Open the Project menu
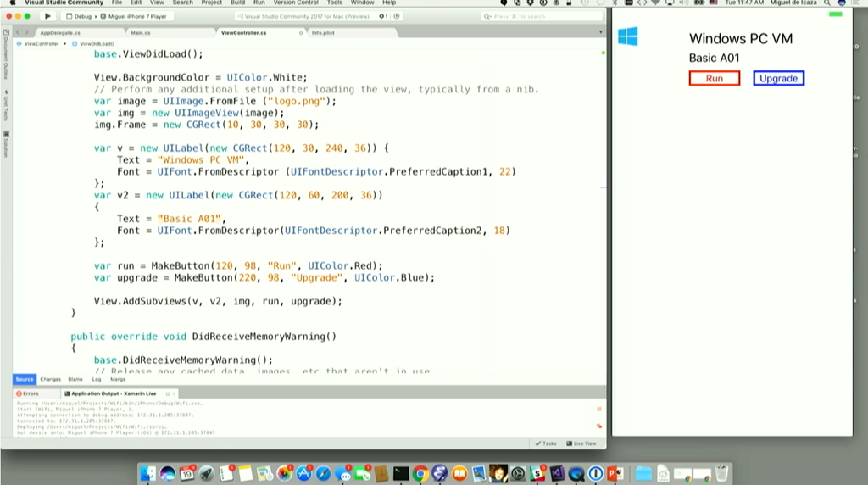The width and height of the screenshot is (868, 485). tap(211, 3)
